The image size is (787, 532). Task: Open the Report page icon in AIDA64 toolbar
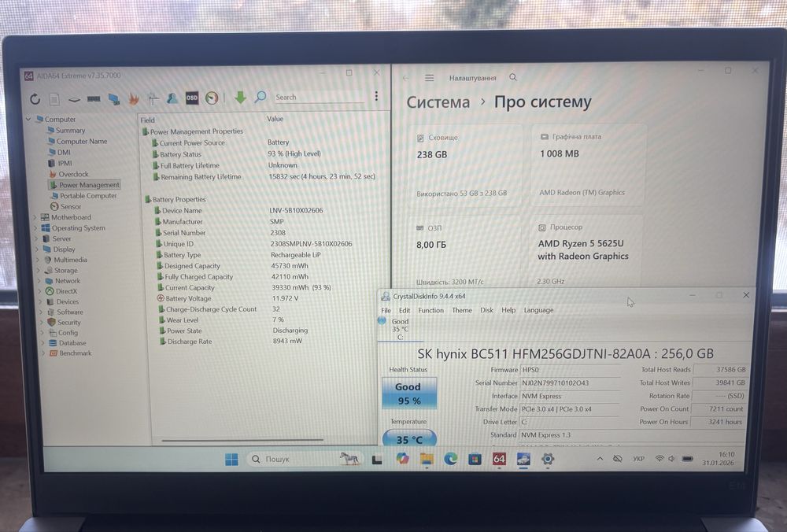coord(54,99)
